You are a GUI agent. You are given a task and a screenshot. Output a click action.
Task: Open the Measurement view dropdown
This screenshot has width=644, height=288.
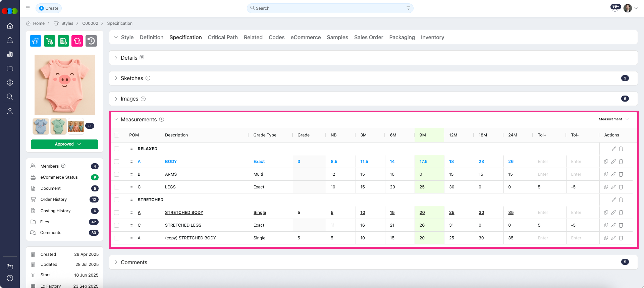point(613,119)
